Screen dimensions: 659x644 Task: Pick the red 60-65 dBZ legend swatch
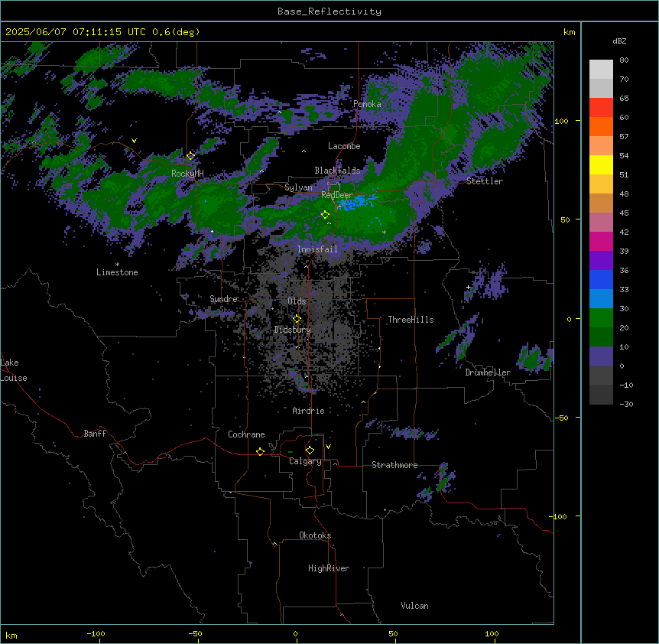coord(601,108)
